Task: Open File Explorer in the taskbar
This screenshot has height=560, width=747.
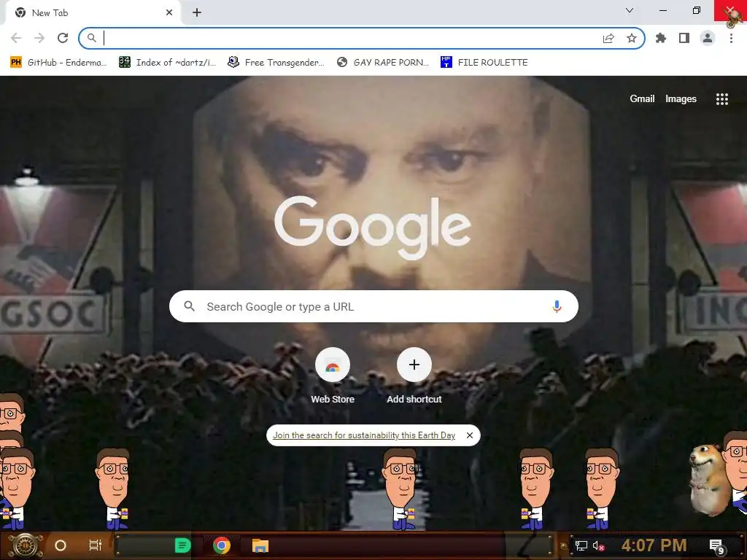Action: [x=260, y=545]
